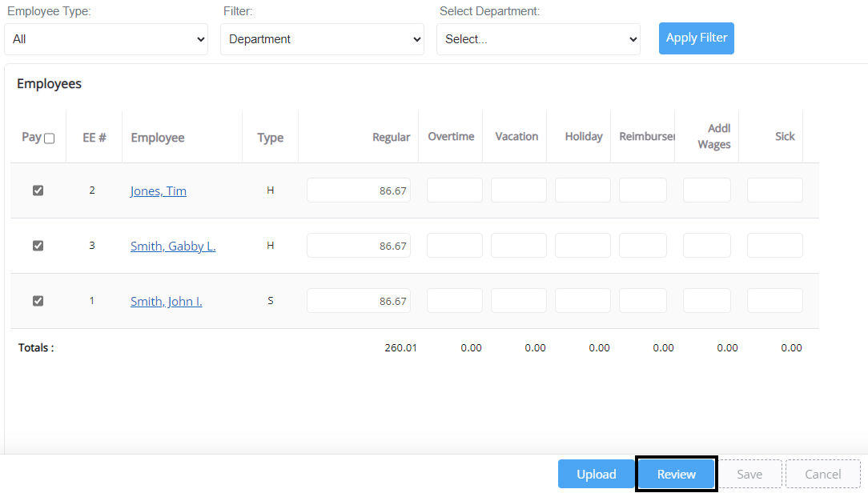Click the Sick field for Jones, Tim

point(774,190)
